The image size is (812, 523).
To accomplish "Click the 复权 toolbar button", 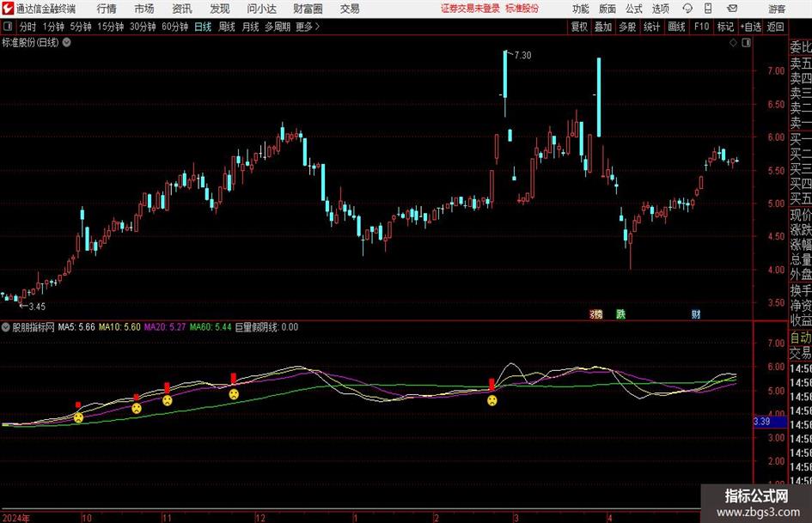I will pos(579,27).
